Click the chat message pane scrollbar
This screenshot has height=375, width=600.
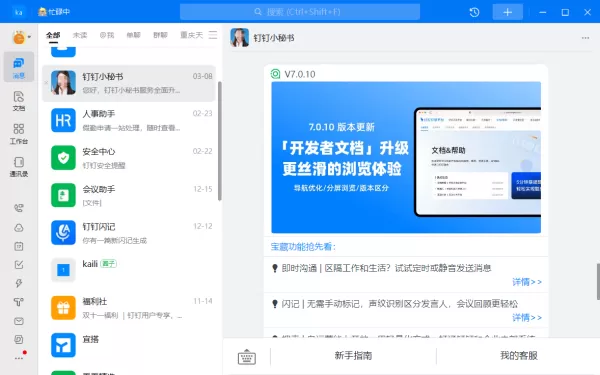pos(598,282)
